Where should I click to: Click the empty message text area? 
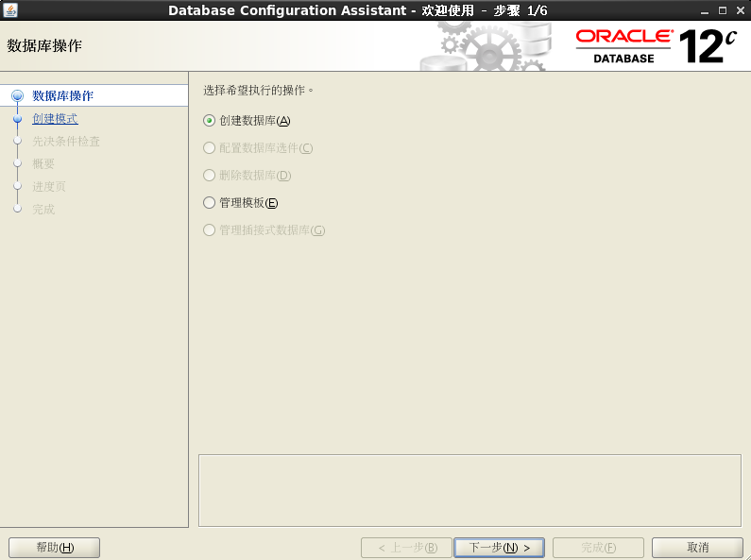[469, 491]
